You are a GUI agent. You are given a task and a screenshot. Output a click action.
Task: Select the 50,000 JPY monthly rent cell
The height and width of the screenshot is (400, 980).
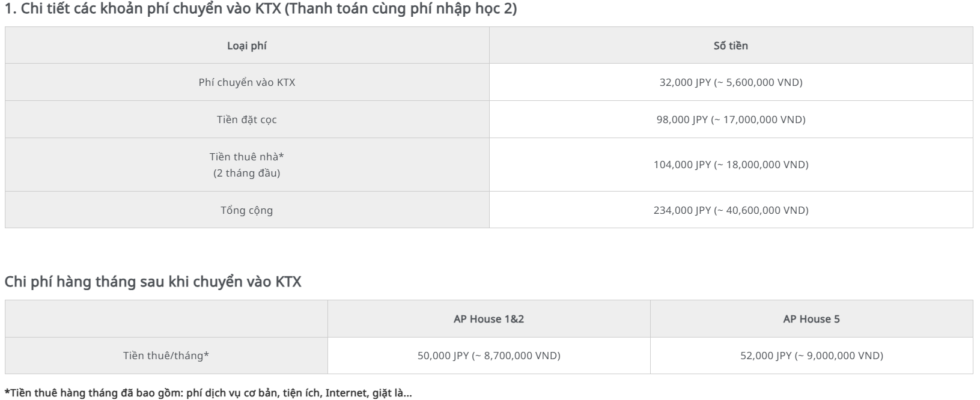tap(488, 356)
